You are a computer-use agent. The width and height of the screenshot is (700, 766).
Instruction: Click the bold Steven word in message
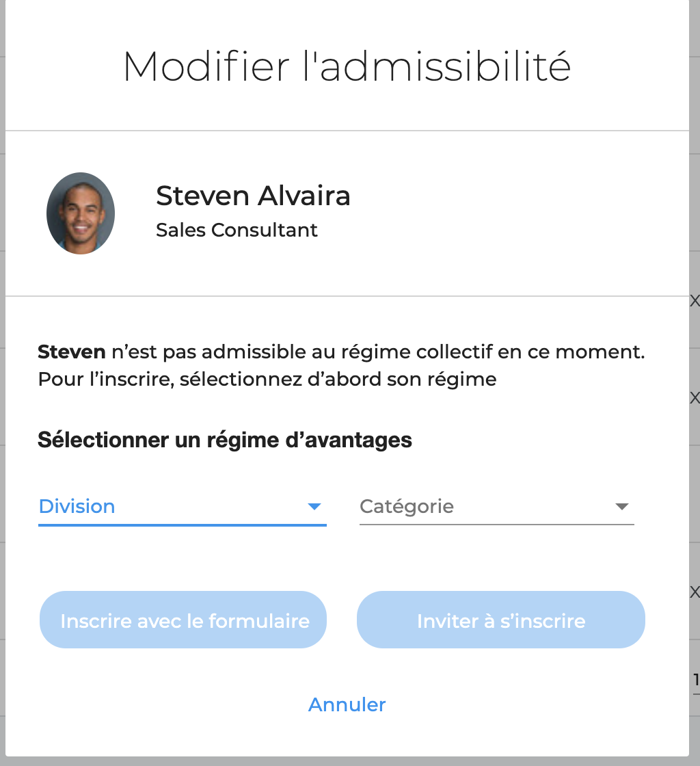click(x=71, y=352)
